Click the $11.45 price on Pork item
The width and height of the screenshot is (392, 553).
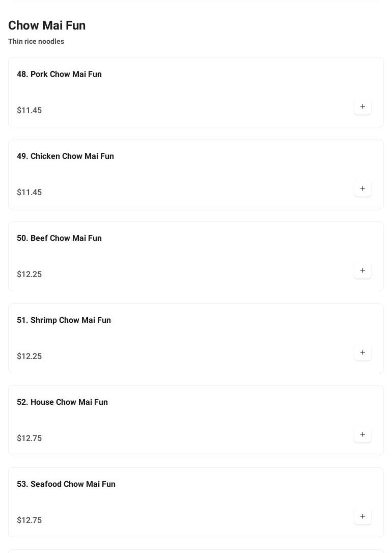(30, 110)
